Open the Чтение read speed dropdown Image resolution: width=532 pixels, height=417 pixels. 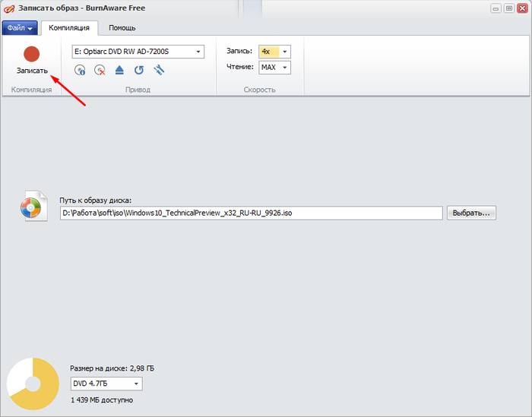[285, 68]
